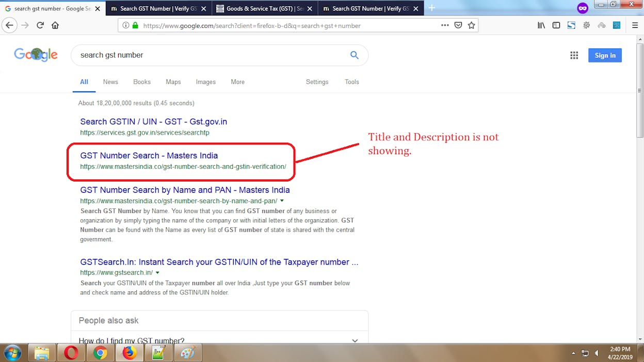Go back to the previous page
The height and width of the screenshot is (362, 644).
click(9, 25)
